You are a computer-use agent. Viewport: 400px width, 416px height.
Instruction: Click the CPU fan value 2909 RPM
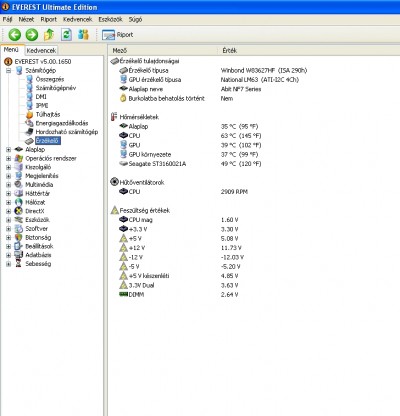coord(234,192)
